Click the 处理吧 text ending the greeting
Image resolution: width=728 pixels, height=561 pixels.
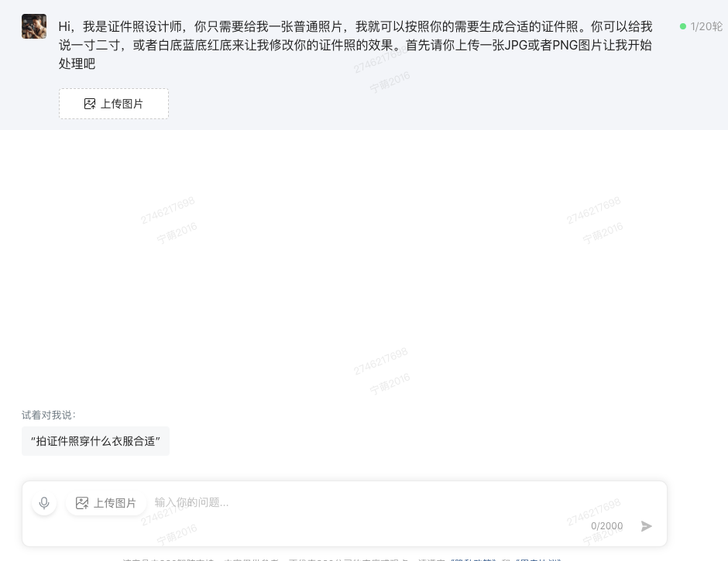(x=77, y=63)
